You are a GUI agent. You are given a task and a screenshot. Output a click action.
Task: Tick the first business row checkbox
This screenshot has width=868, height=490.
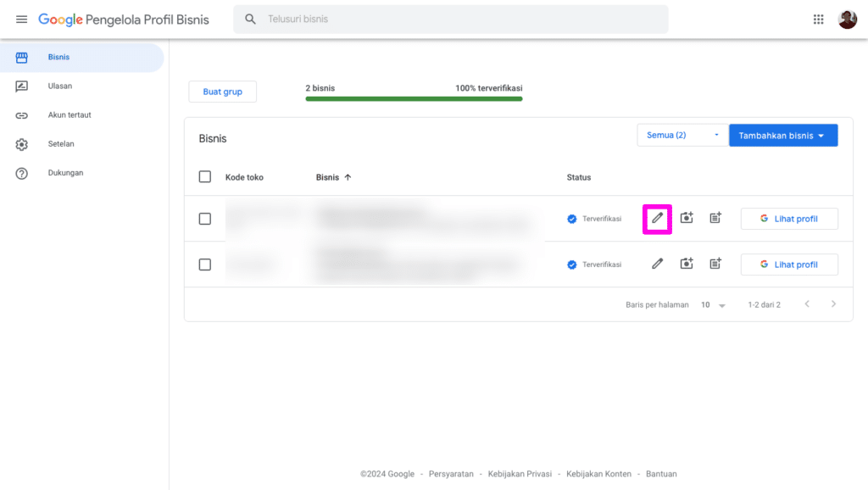tap(205, 219)
